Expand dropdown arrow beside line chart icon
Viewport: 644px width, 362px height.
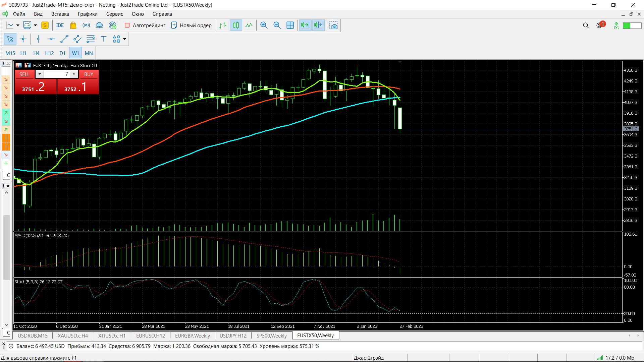click(x=18, y=25)
